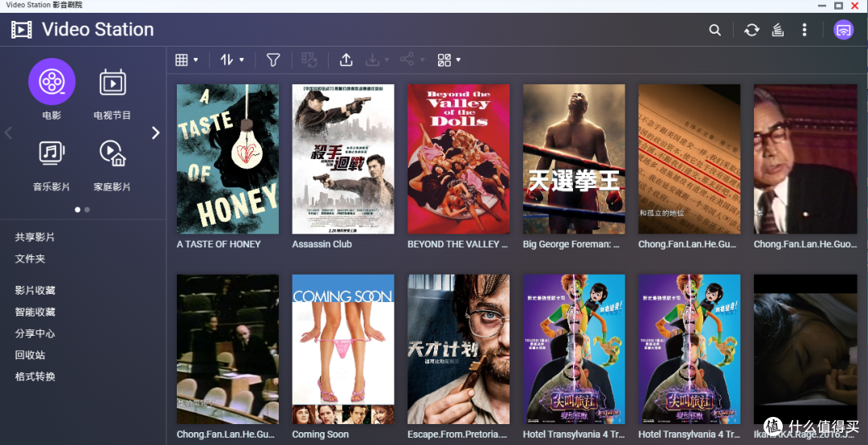Open 共享影片 in sidebar
868x445 pixels.
click(35, 237)
